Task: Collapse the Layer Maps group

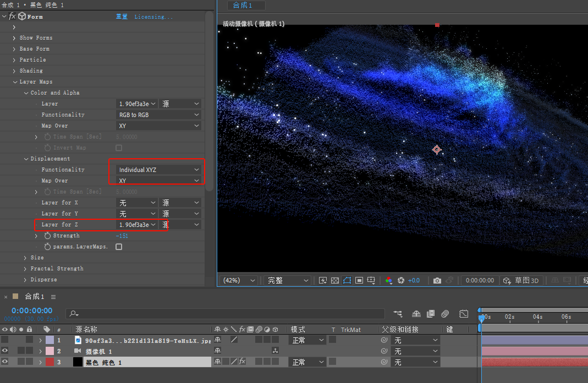Action: (x=15, y=82)
